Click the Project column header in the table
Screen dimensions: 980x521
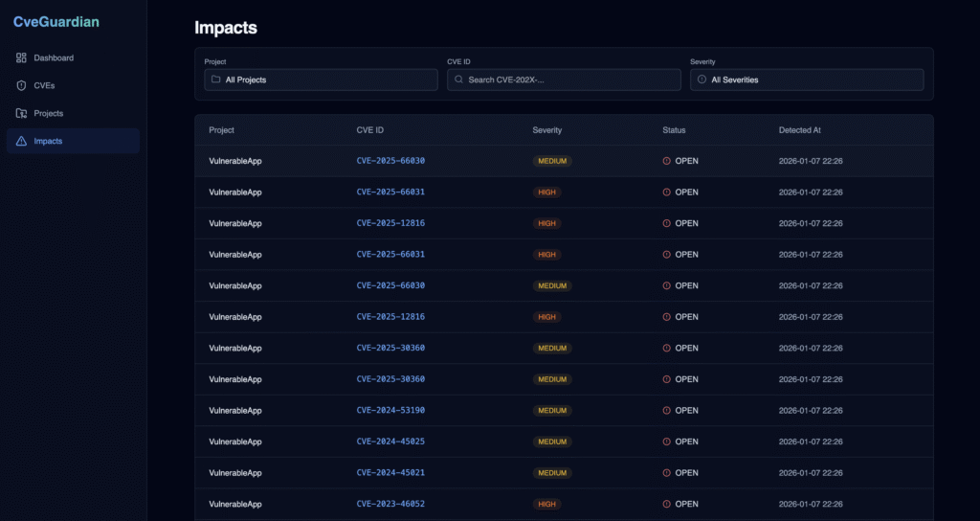coord(221,130)
